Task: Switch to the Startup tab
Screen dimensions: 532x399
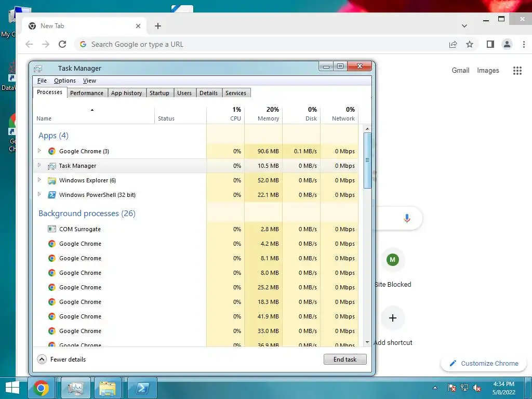Action: tap(159, 93)
